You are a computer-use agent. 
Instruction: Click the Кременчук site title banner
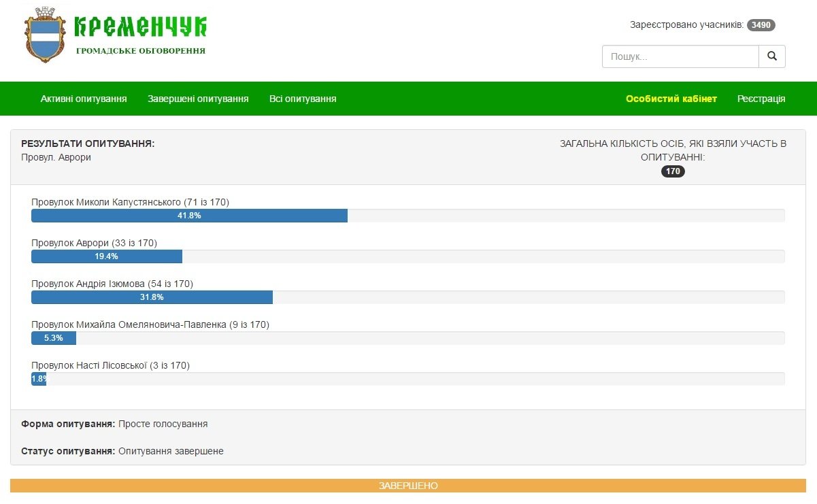140,27
